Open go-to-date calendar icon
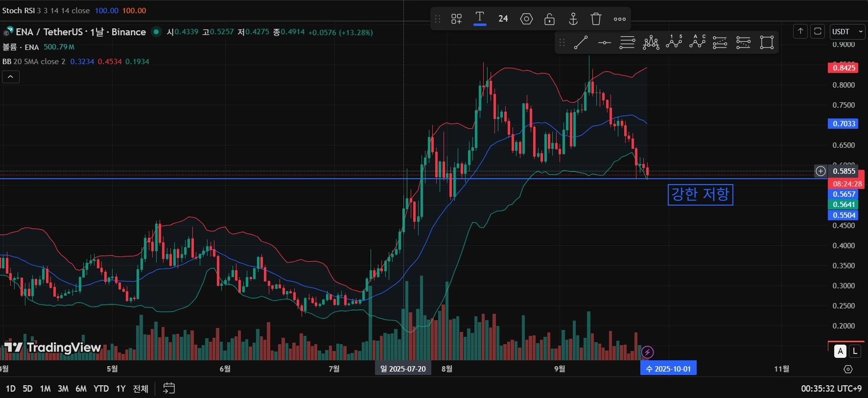The width and height of the screenshot is (868, 398). [x=169, y=388]
